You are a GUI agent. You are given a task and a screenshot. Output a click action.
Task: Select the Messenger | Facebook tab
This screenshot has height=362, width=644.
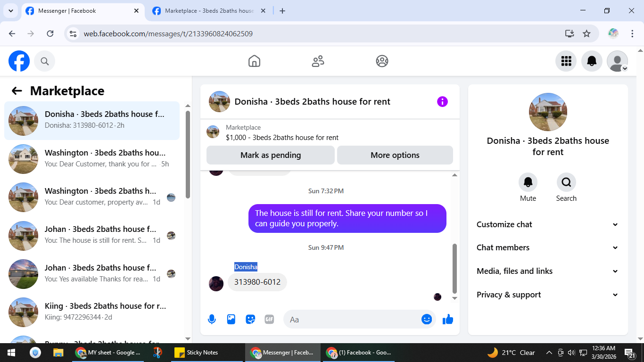coord(83,11)
